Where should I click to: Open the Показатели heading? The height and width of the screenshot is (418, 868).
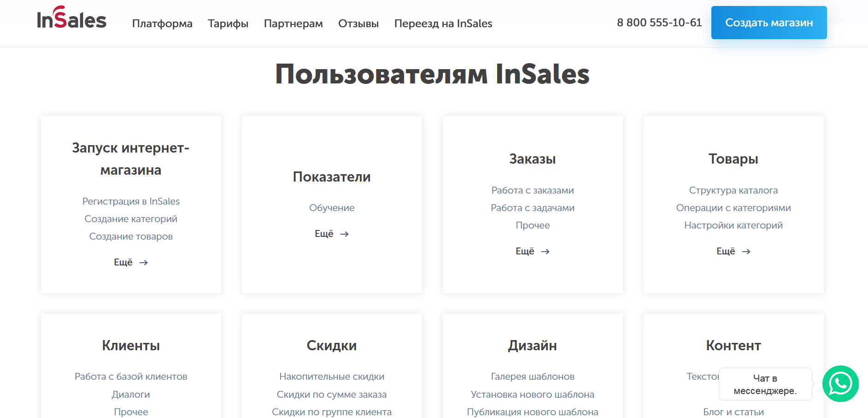332,177
